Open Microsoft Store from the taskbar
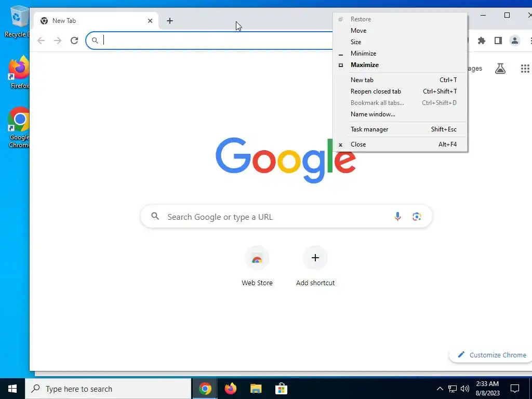 pyautogui.click(x=281, y=389)
